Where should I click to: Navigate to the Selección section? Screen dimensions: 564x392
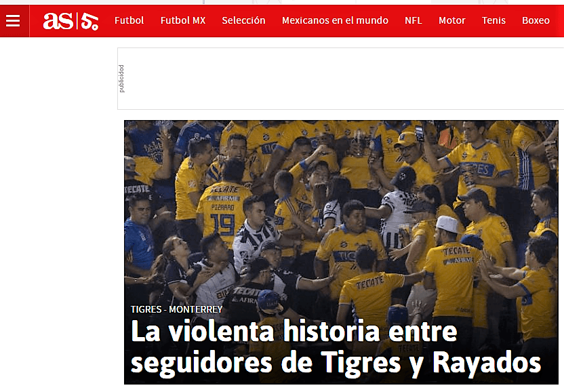pyautogui.click(x=243, y=20)
